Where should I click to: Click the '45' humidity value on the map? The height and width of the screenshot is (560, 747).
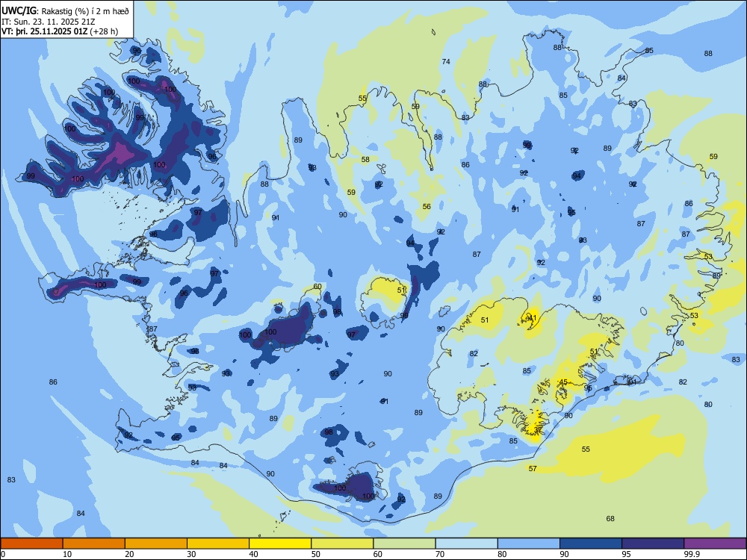[563, 382]
